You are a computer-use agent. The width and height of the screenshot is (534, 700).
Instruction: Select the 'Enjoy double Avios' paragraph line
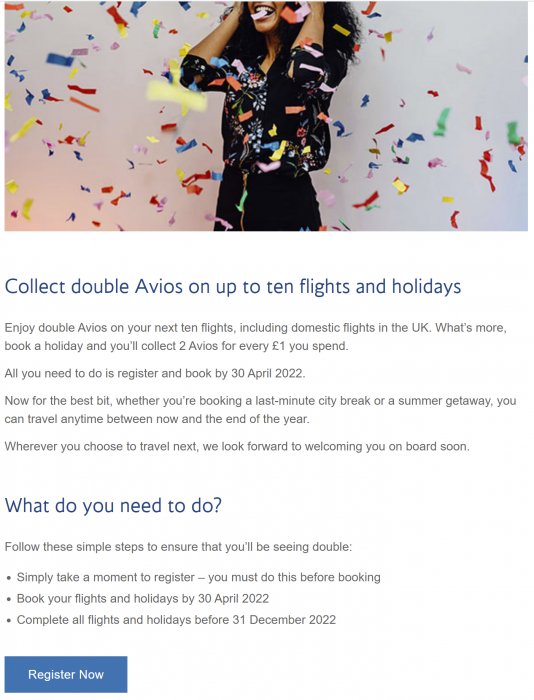[x=255, y=328]
